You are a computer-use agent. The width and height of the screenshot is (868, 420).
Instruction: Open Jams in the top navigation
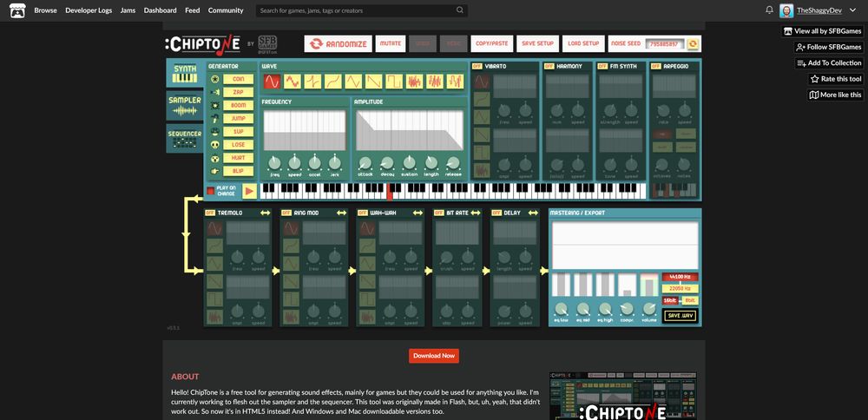click(128, 10)
